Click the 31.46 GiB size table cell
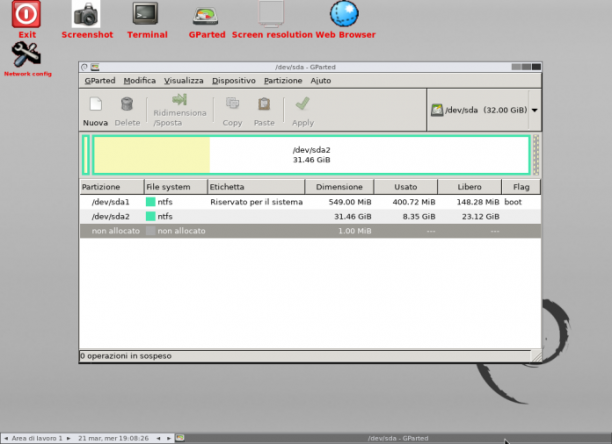The image size is (612, 444). (x=353, y=217)
